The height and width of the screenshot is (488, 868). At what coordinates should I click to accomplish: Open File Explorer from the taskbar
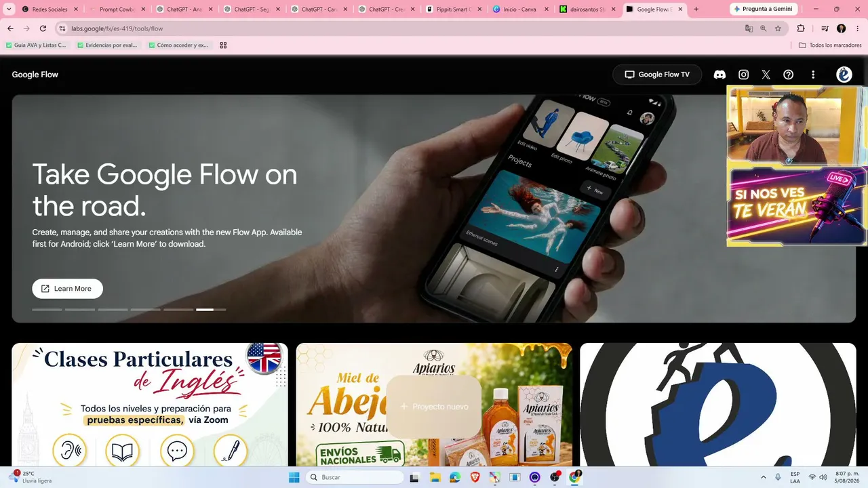tap(435, 477)
